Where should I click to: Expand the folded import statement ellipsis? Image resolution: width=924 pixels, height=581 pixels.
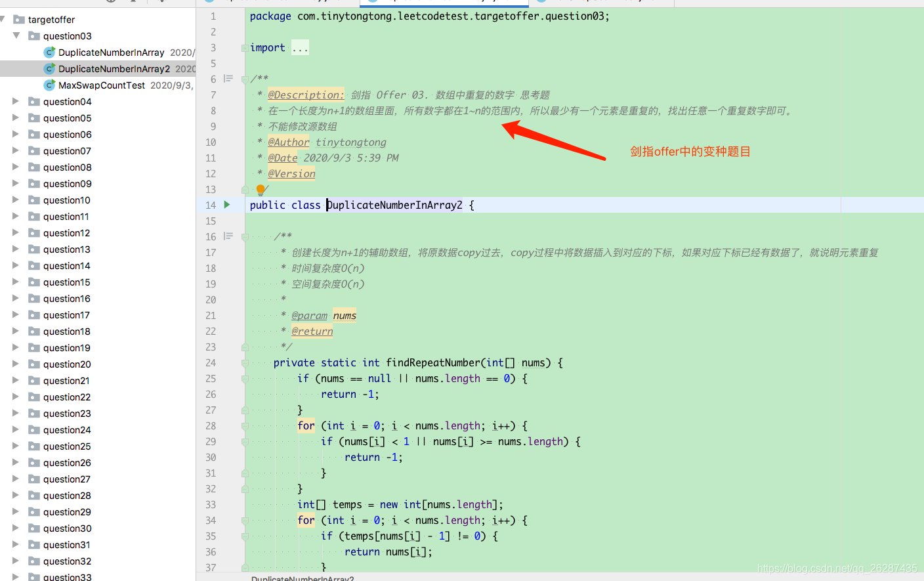tap(300, 48)
